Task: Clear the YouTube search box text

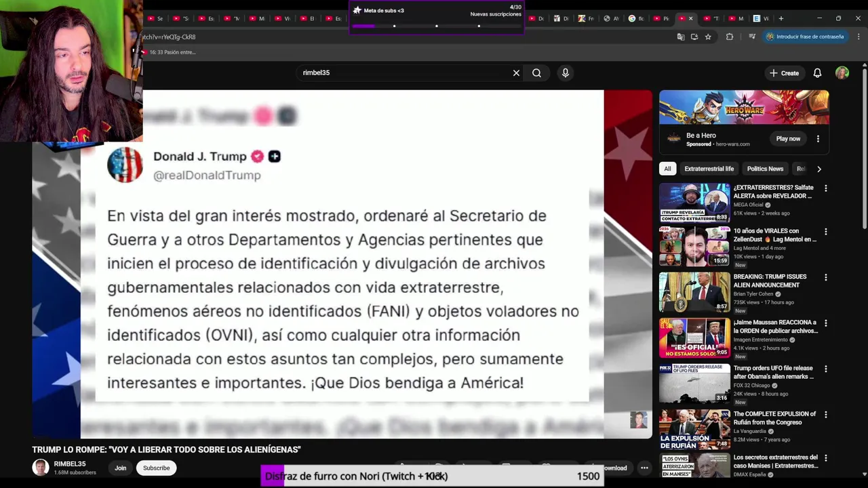Action: point(516,73)
